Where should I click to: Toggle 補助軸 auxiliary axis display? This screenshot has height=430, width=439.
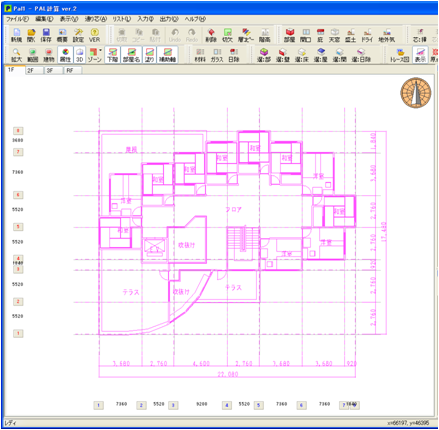pos(167,55)
